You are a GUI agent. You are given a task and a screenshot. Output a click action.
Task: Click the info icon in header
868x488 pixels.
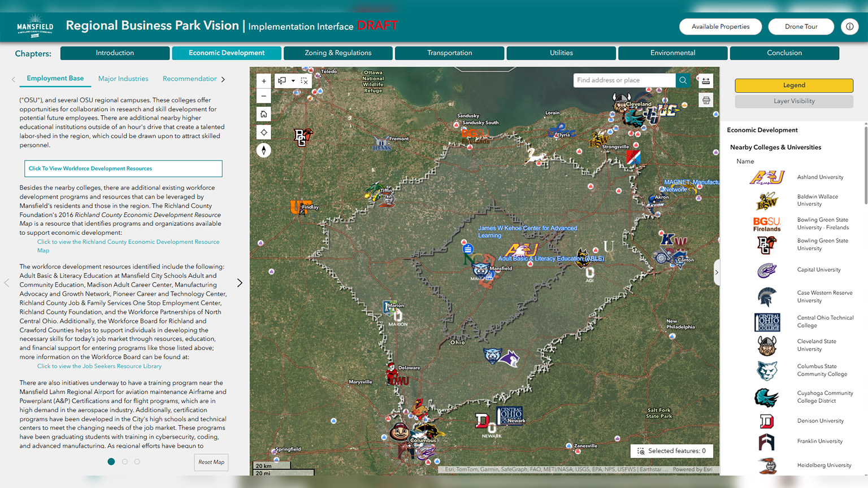[849, 27]
